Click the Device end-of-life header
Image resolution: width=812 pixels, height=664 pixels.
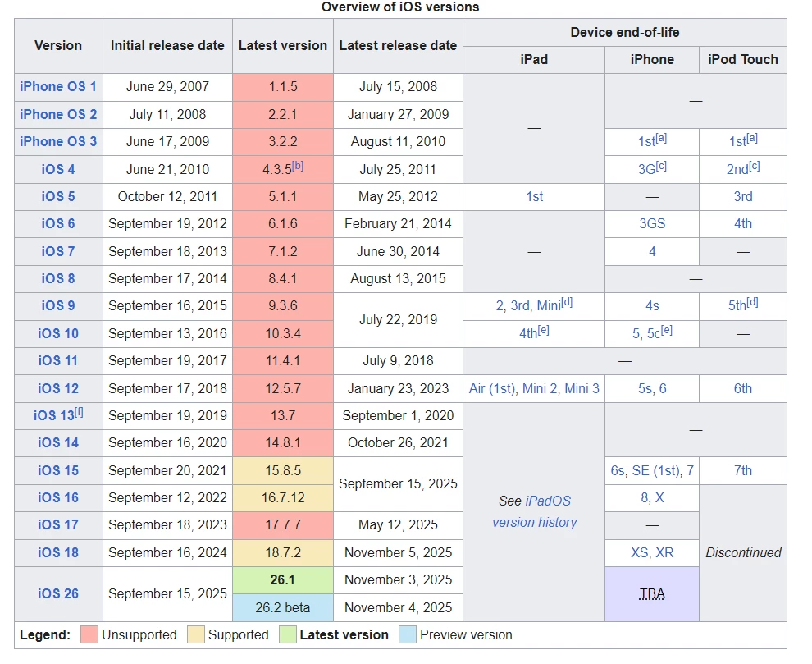[x=624, y=32]
